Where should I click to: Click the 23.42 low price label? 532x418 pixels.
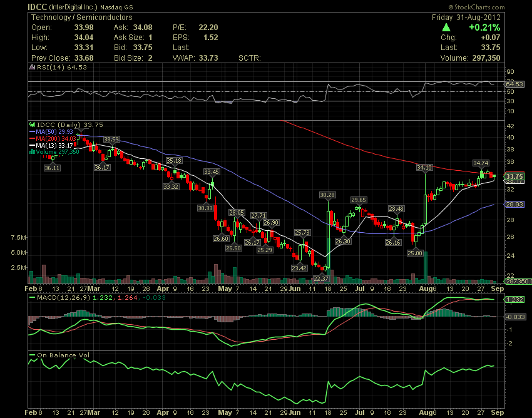coord(299,268)
